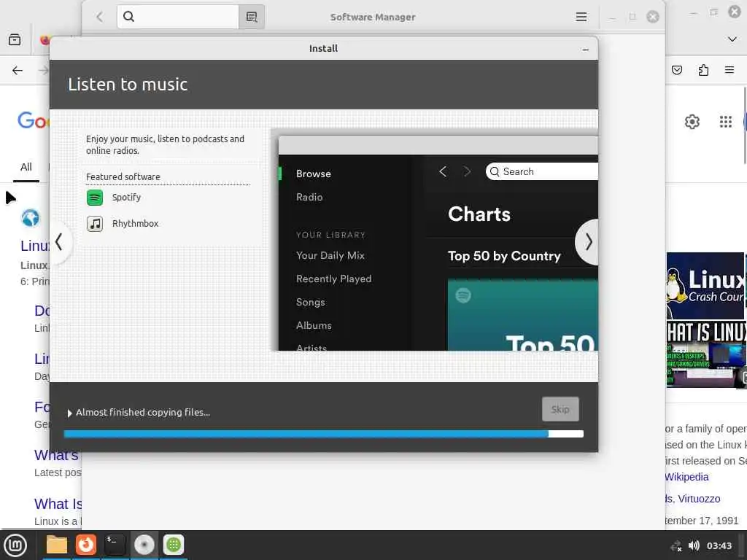Open the Linux Crash Course video thumbnail
The width and height of the screenshot is (747, 560).
[705, 286]
